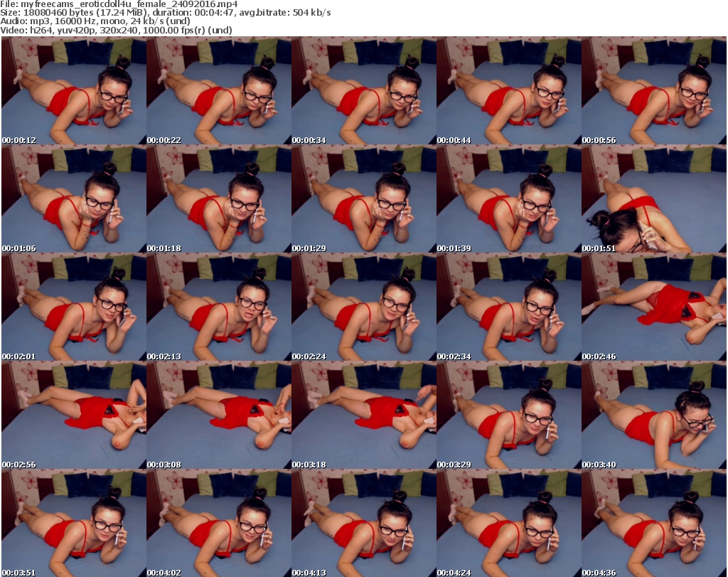Select the thumbnail frame at 00:01:18
This screenshot has height=577, width=728.
(x=219, y=198)
